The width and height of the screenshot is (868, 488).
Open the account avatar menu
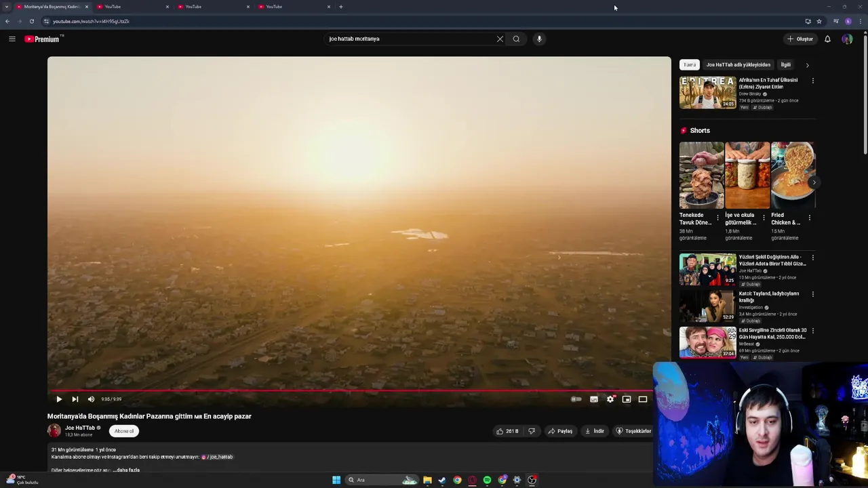847,39
